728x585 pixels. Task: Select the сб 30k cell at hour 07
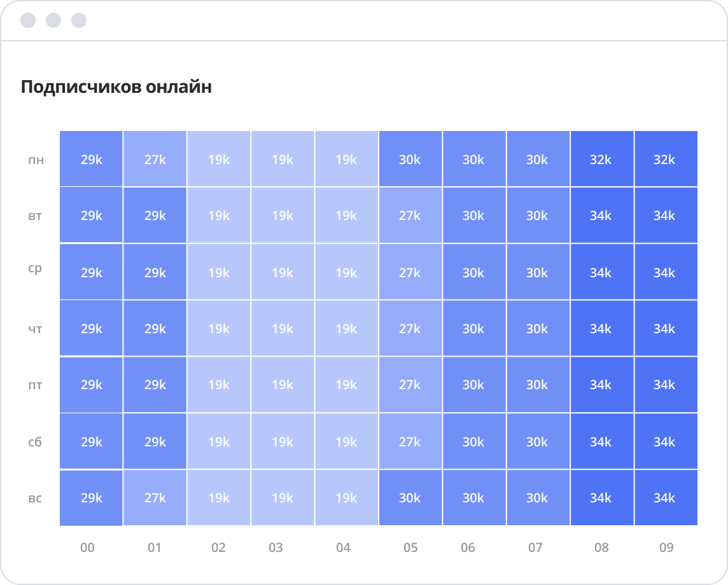coord(538,441)
